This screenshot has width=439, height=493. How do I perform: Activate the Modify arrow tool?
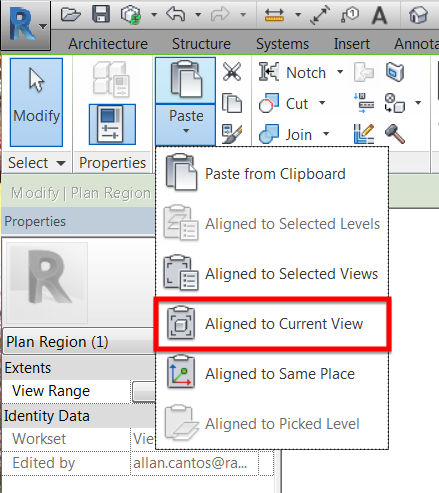pos(36,102)
